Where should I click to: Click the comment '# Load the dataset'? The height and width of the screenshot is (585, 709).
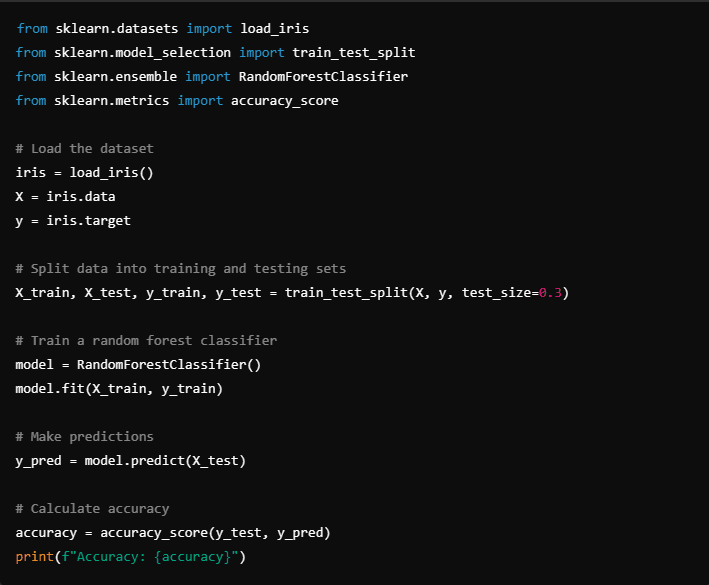point(85,149)
